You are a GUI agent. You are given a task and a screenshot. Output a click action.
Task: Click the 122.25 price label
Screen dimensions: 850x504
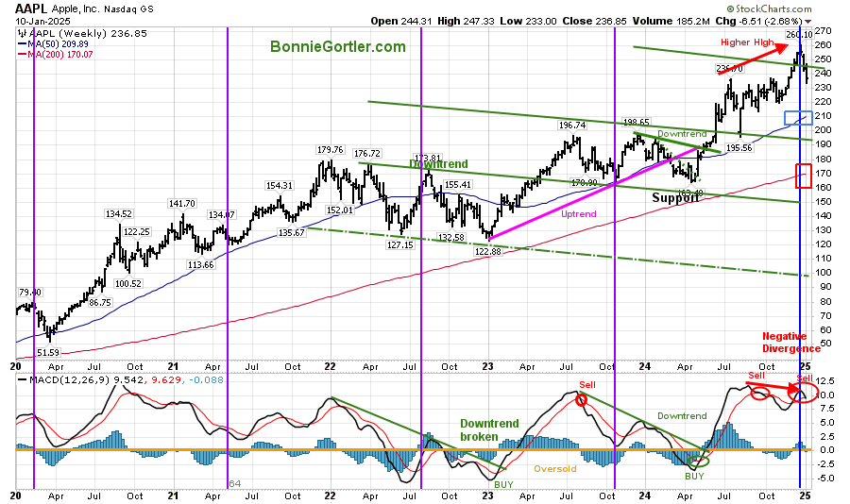click(136, 231)
